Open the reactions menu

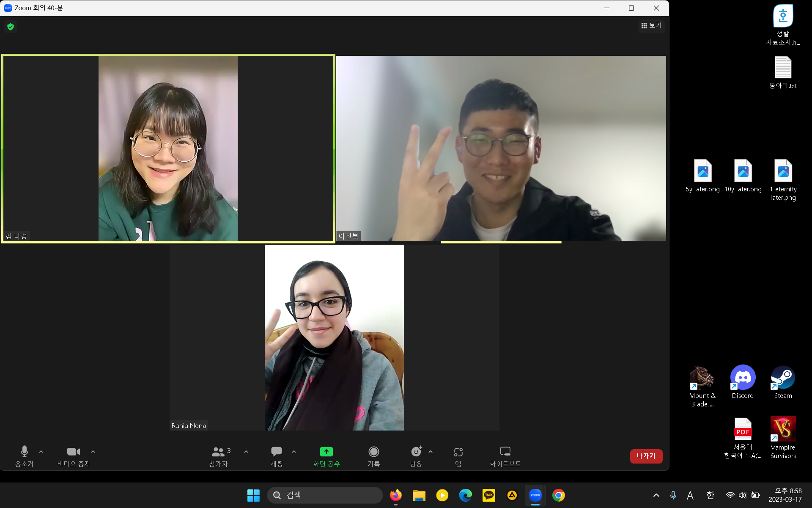click(x=416, y=456)
